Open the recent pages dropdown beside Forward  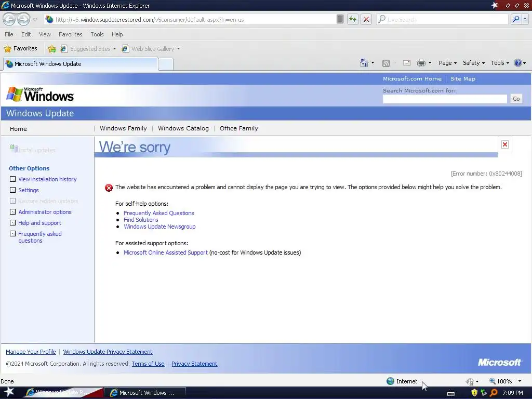(35, 19)
